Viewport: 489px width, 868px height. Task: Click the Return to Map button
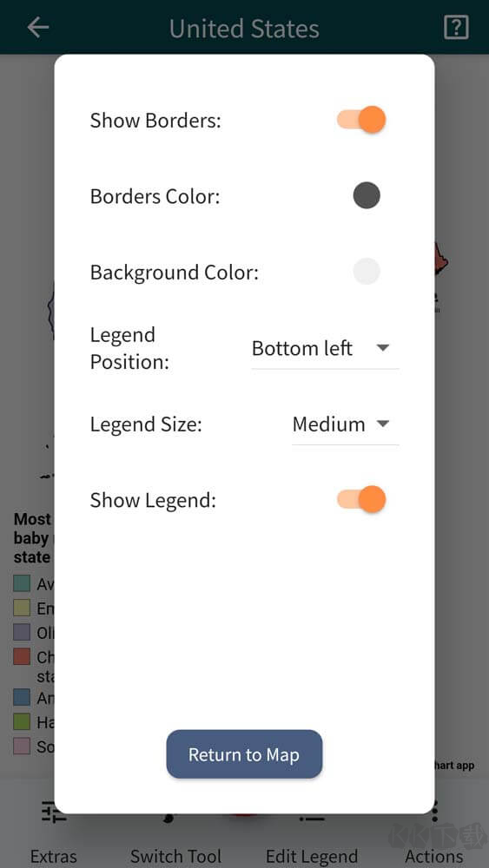[244, 754]
